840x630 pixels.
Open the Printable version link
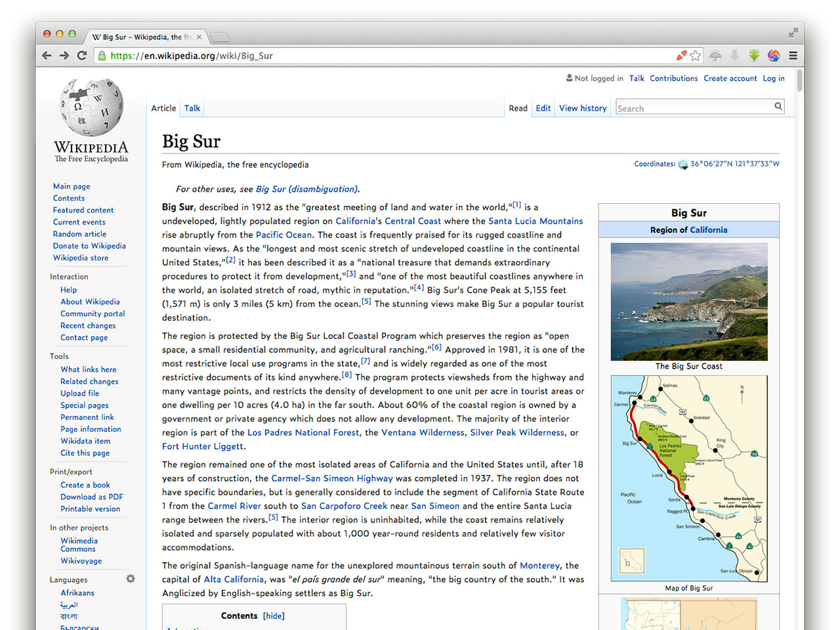coord(91,509)
